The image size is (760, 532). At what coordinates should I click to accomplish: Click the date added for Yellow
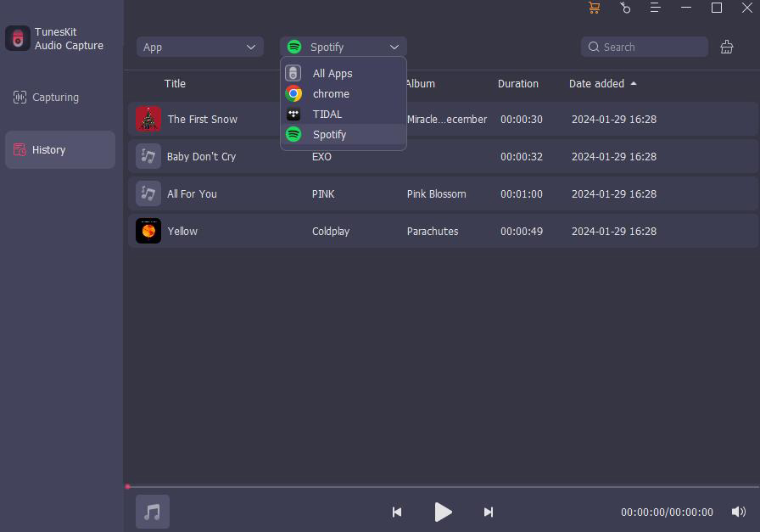614,231
